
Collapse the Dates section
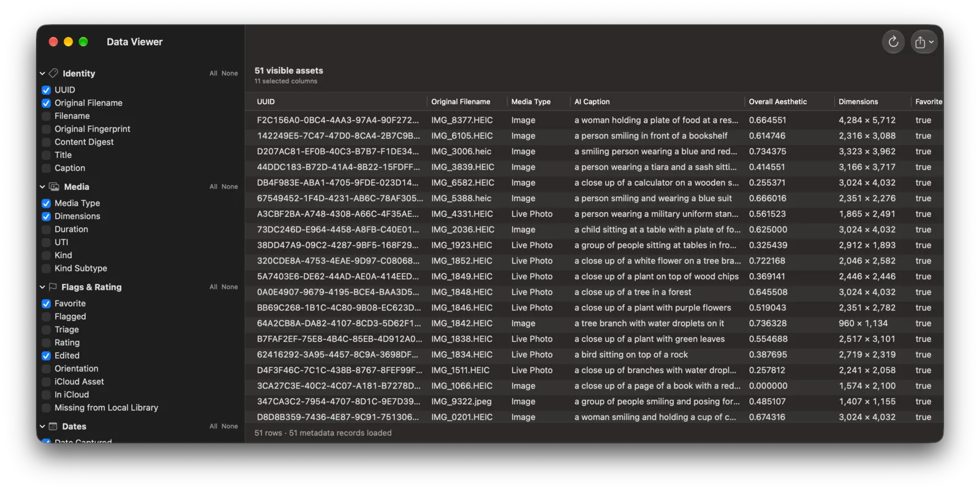point(42,427)
